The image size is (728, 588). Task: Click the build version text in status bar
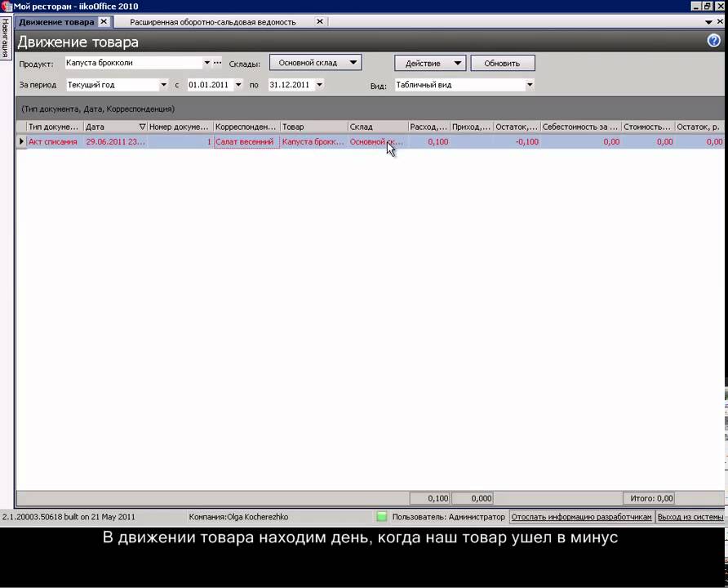point(69,516)
